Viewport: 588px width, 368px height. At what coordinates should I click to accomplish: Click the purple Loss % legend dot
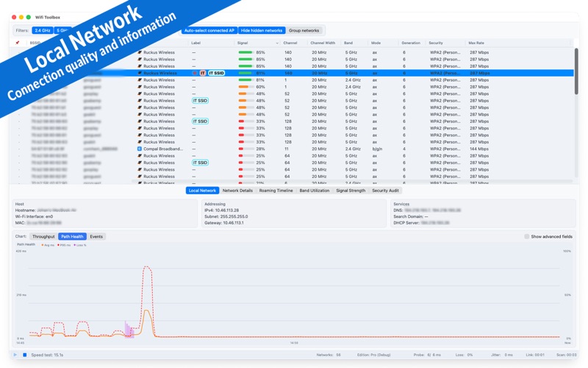(x=75, y=245)
